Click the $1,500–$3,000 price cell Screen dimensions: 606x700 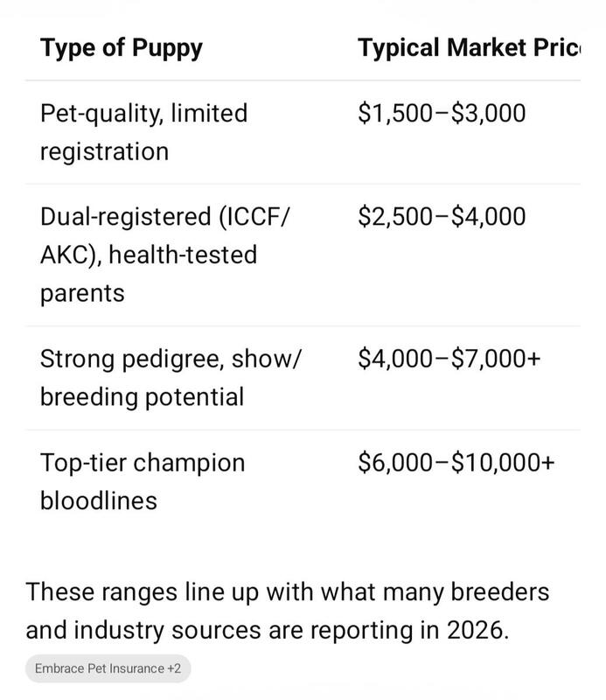tap(442, 114)
